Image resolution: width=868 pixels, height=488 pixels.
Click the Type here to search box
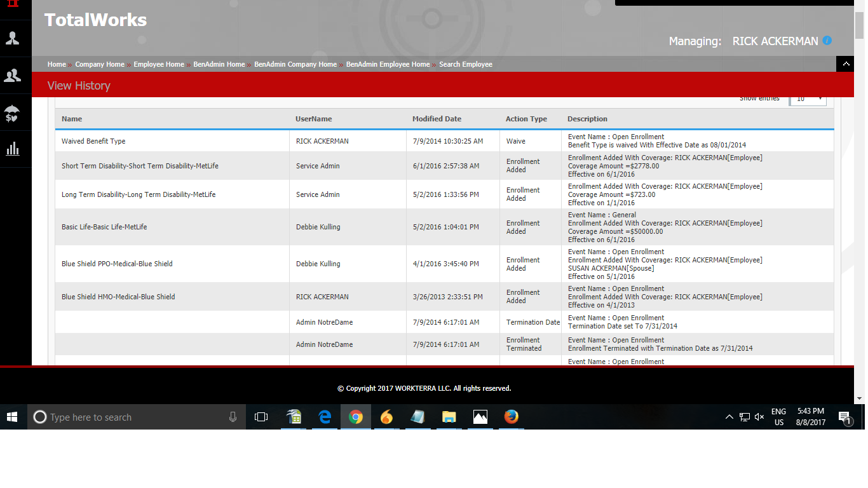point(135,417)
